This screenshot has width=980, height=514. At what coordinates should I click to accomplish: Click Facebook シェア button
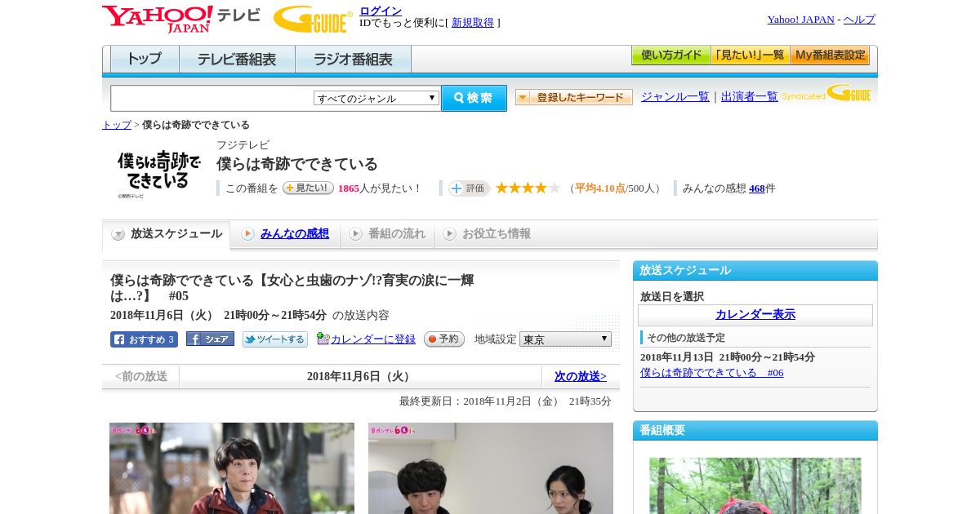[210, 339]
